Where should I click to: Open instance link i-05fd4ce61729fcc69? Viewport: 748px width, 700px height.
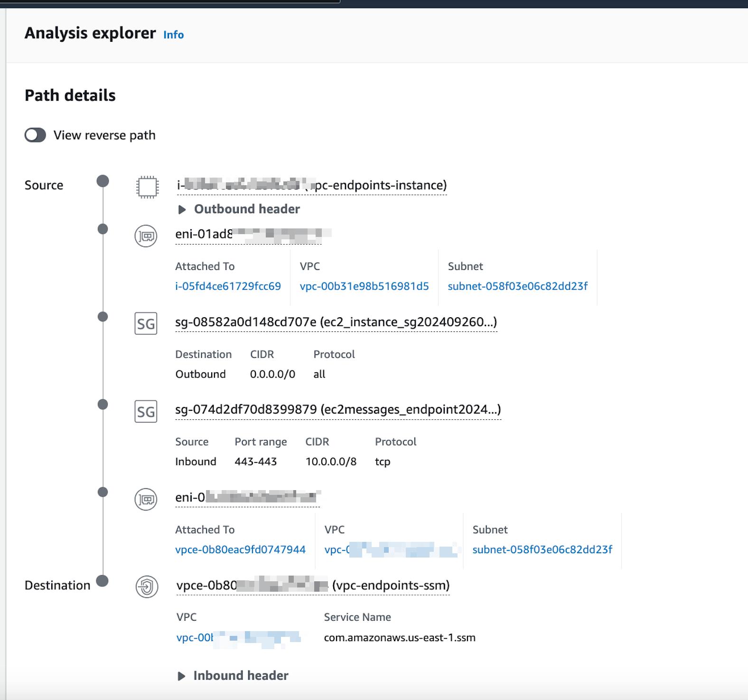pos(228,286)
